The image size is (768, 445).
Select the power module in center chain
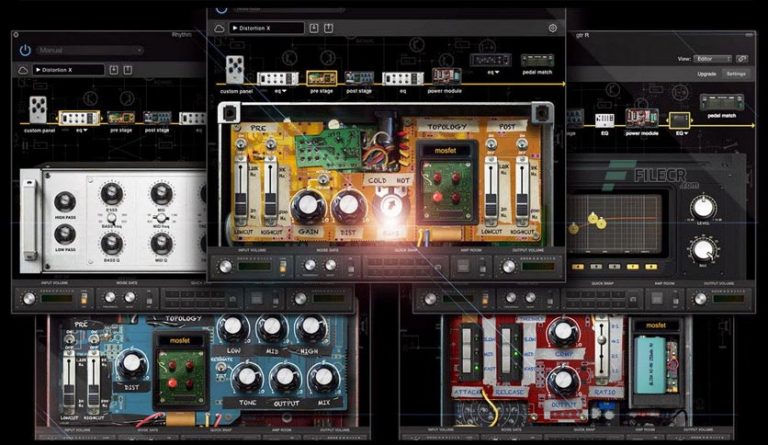point(446,76)
